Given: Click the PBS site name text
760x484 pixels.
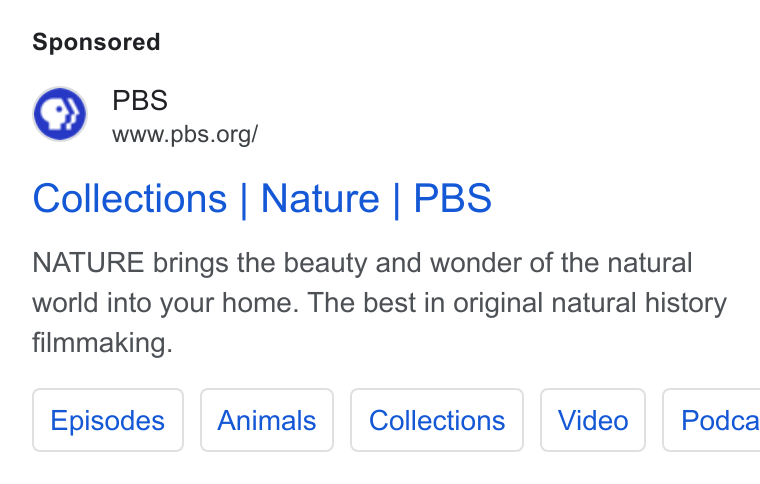Looking at the screenshot, I should coord(140,101).
